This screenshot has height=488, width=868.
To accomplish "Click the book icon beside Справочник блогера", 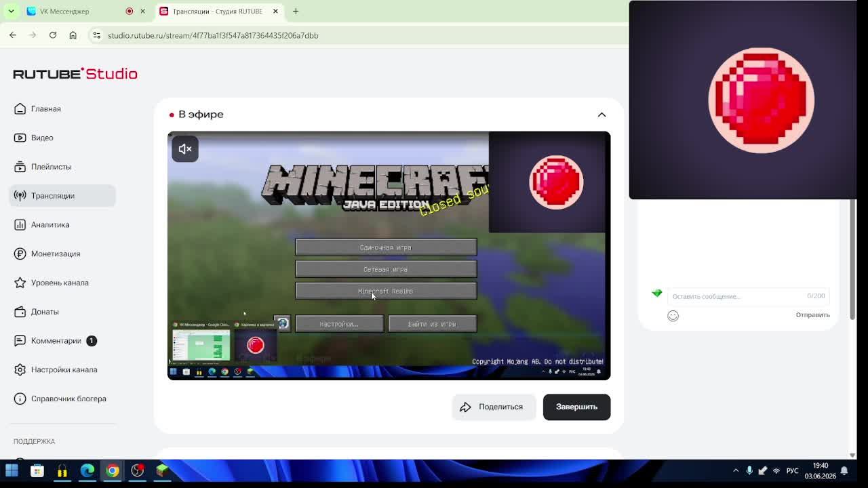I will coord(20,399).
